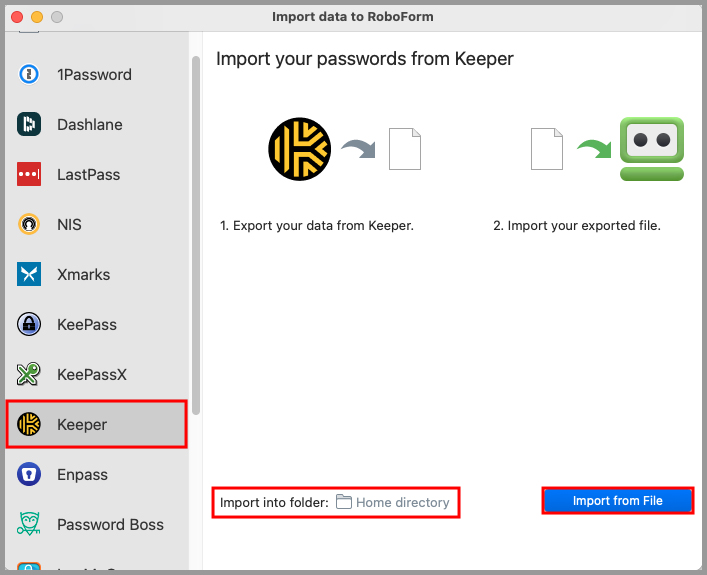This screenshot has height=575, width=707.
Task: Select the KeePassX key icon
Action: [29, 374]
